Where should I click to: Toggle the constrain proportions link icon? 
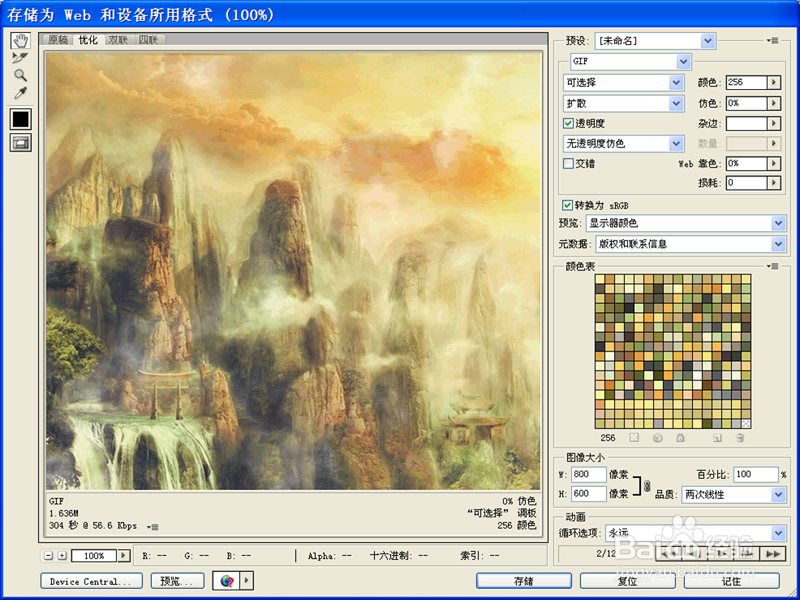tap(647, 485)
